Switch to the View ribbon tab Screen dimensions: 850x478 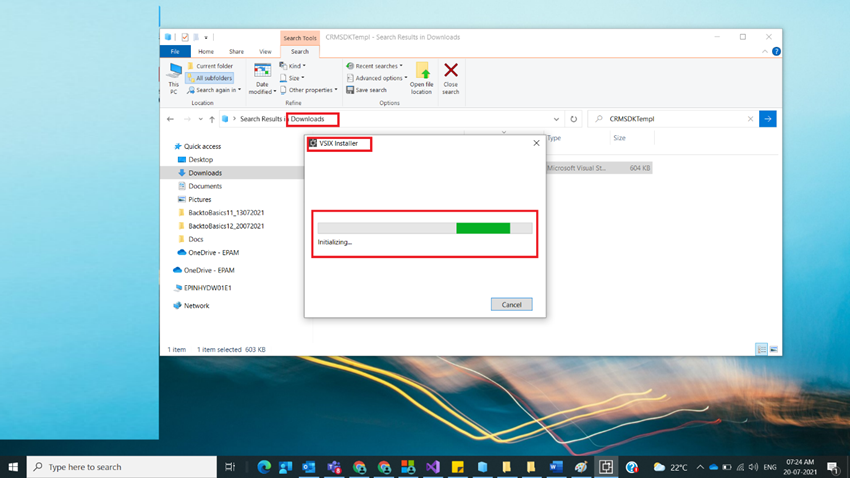tap(265, 51)
